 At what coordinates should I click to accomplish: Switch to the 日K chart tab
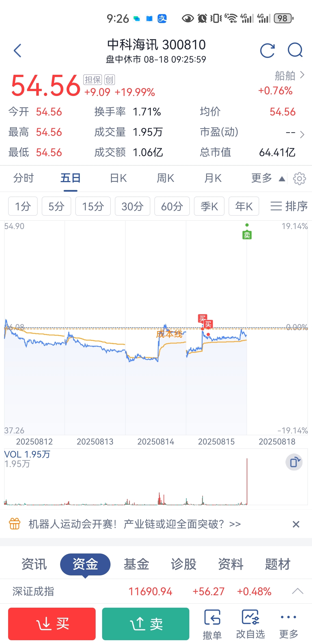coord(118,178)
